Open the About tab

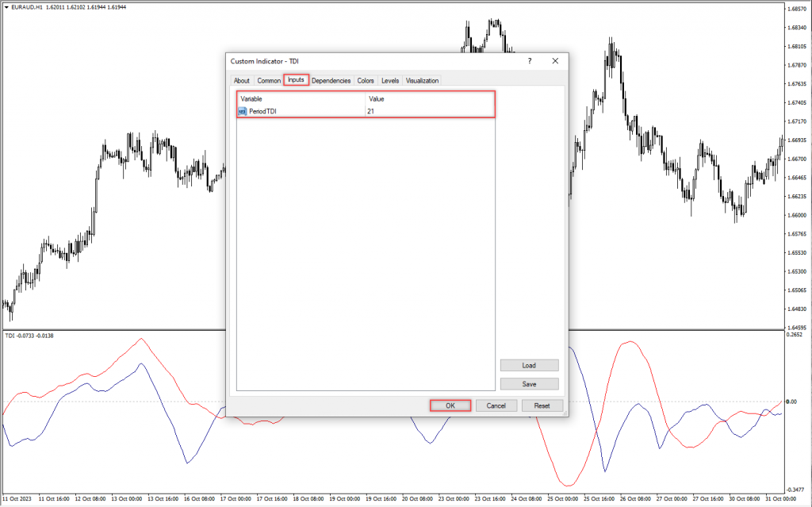pos(241,81)
